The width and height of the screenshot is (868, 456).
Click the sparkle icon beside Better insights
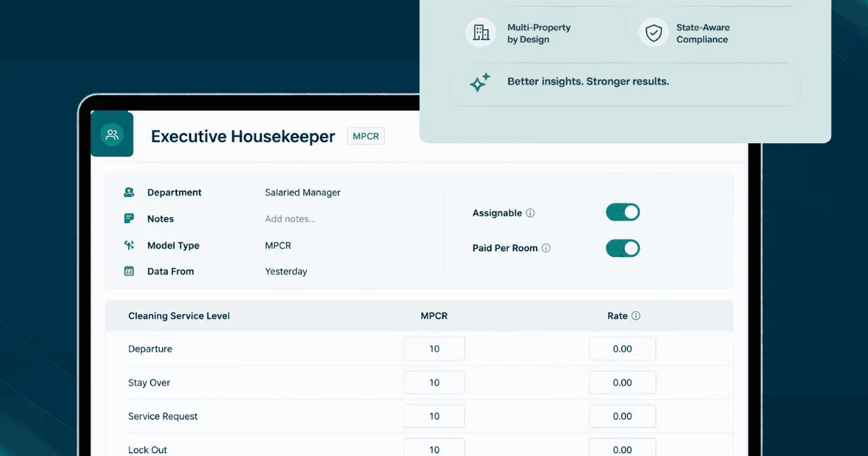pyautogui.click(x=480, y=82)
